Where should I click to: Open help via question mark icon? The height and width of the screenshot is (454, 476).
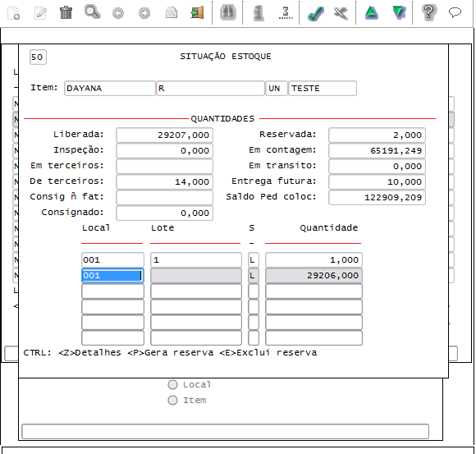click(x=429, y=13)
